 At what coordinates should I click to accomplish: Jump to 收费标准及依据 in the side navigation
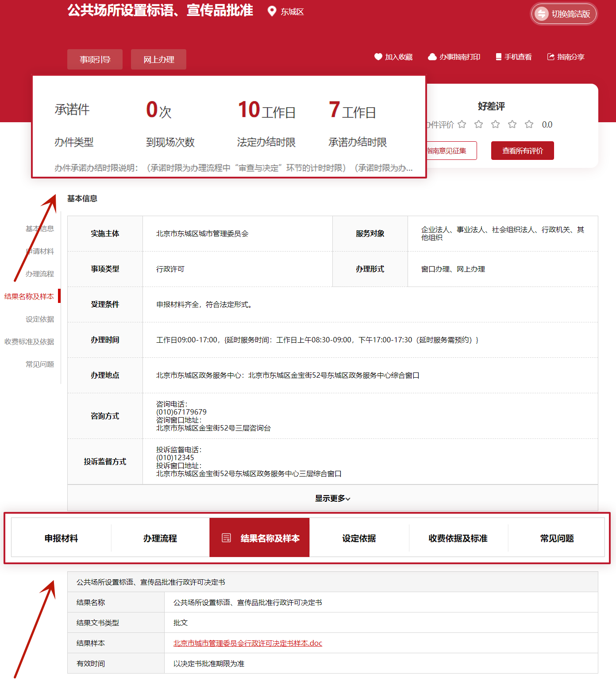pyautogui.click(x=29, y=341)
